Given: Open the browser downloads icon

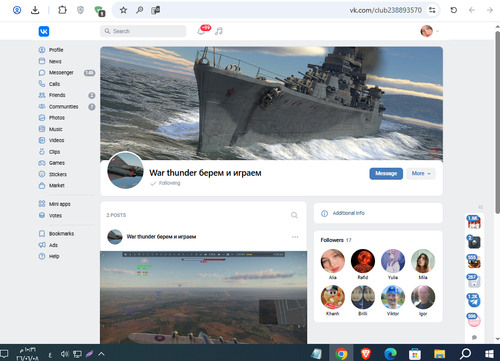Looking at the screenshot, I should pyautogui.click(x=35, y=10).
